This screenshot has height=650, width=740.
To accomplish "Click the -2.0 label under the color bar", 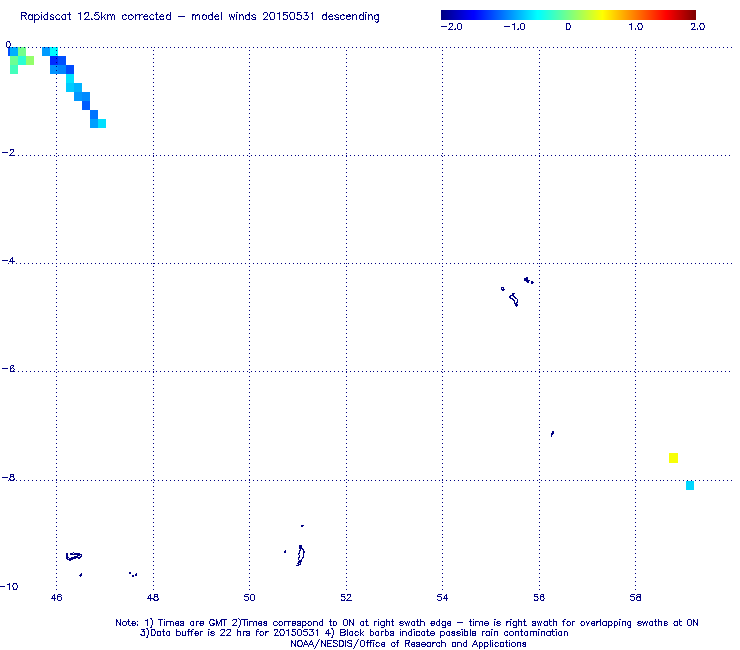I will [x=451, y=27].
